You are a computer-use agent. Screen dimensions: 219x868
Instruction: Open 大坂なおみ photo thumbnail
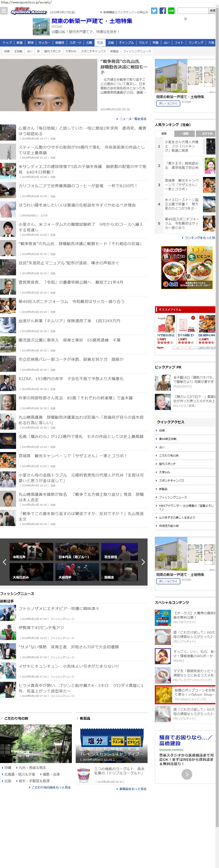[31, 572]
